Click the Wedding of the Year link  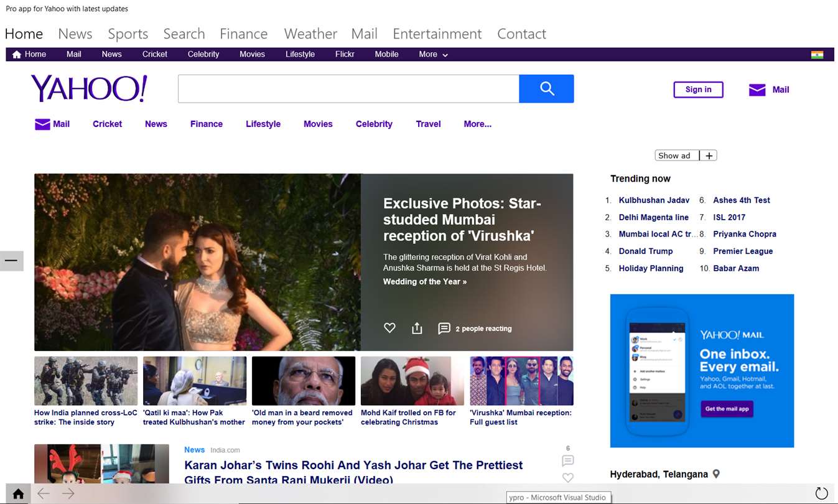pos(425,281)
